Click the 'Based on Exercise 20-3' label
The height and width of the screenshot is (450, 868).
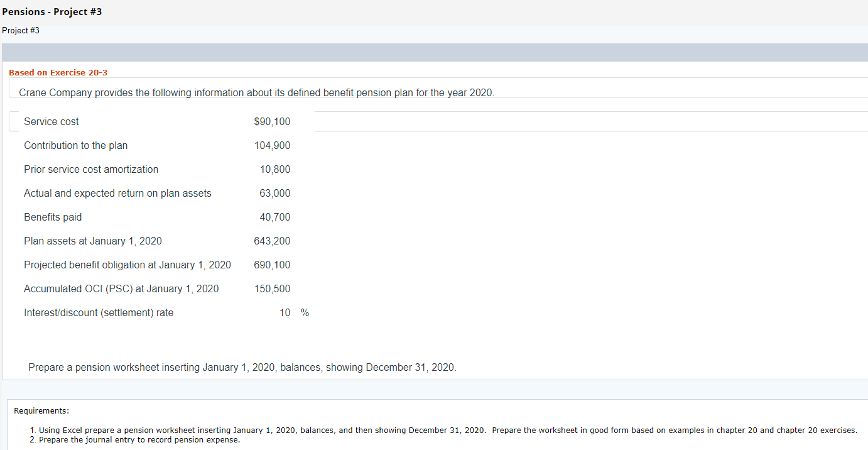(58, 72)
